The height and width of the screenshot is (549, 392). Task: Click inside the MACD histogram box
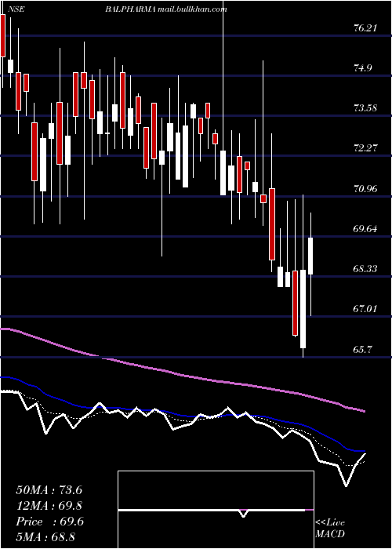pyautogui.click(x=216, y=510)
